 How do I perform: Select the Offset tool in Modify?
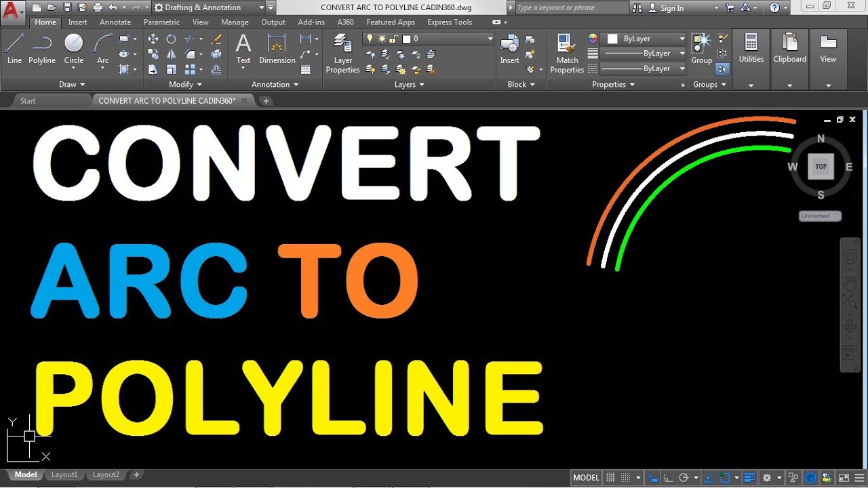[216, 69]
